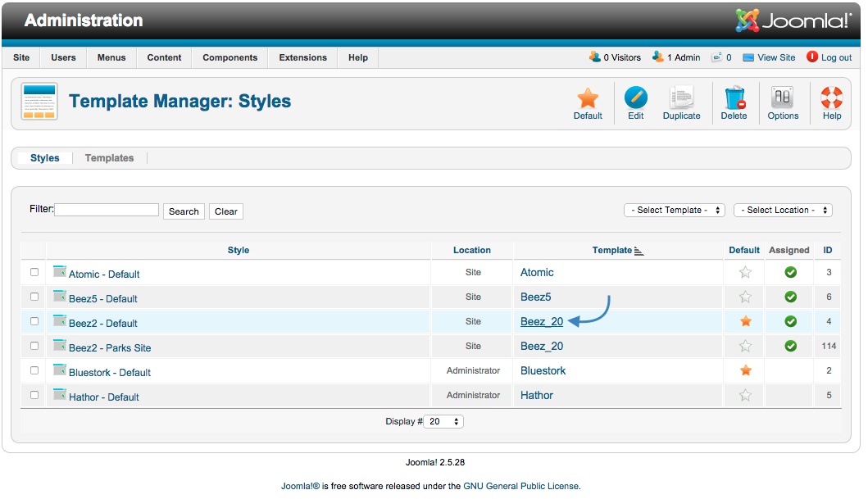This screenshot has width=868, height=499.
Task: Open the Site menu
Action: (21, 57)
